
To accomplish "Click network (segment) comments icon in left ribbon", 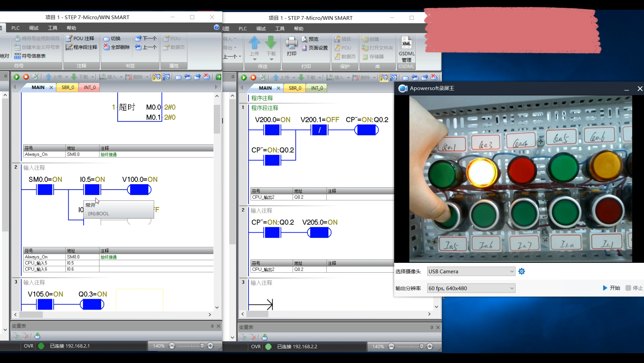I will click(x=69, y=47).
